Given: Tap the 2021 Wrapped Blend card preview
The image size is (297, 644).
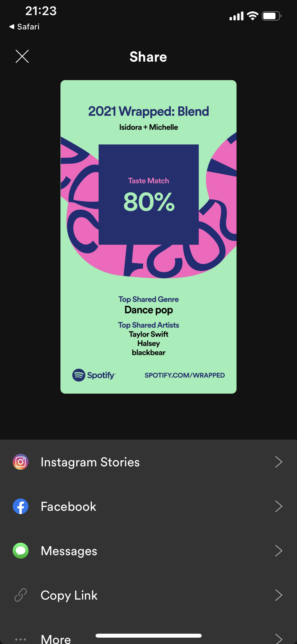Looking at the screenshot, I should [148, 237].
